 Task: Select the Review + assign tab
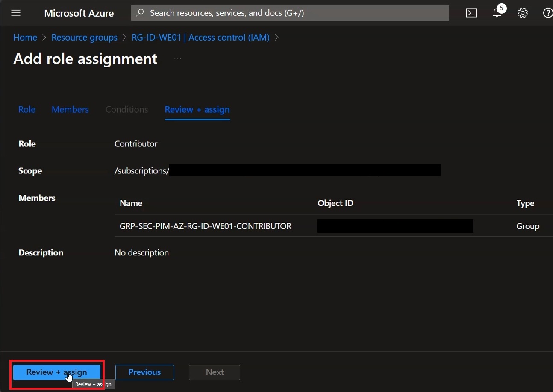[x=197, y=109]
